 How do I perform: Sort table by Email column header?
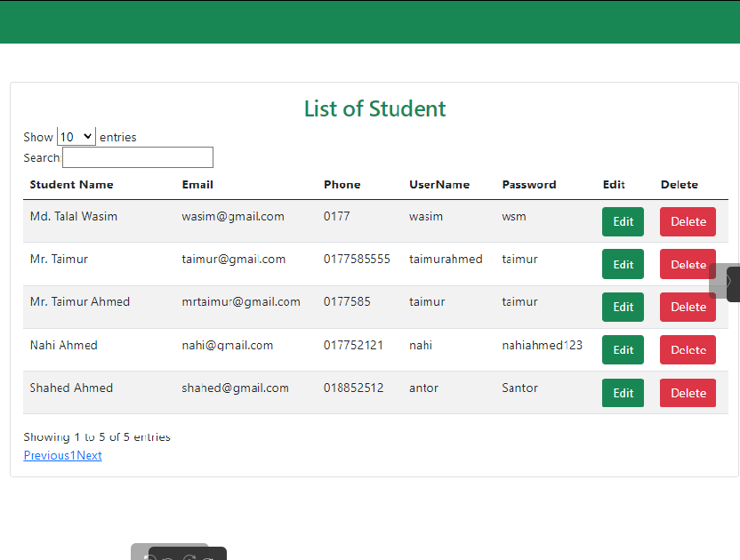pos(197,185)
